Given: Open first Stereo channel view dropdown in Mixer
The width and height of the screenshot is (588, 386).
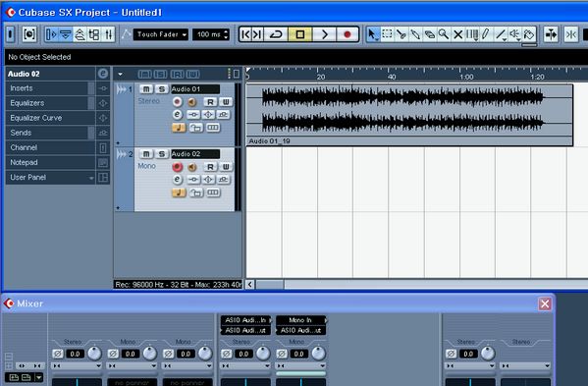Looking at the screenshot, I should (77, 365).
